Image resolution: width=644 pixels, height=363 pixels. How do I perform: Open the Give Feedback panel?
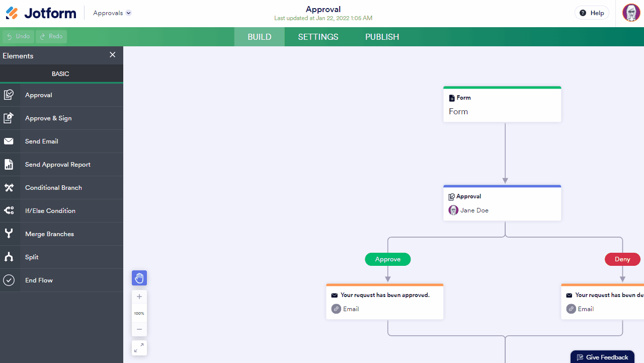coord(602,357)
